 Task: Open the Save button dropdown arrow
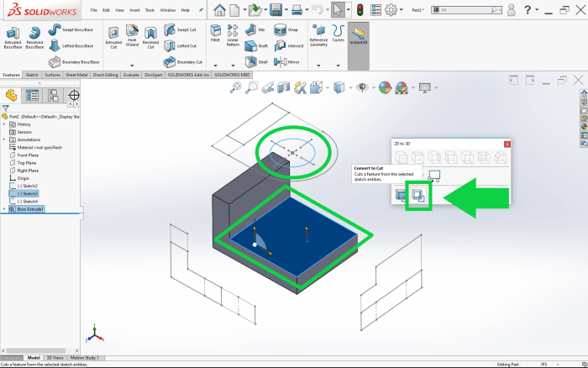[286, 10]
